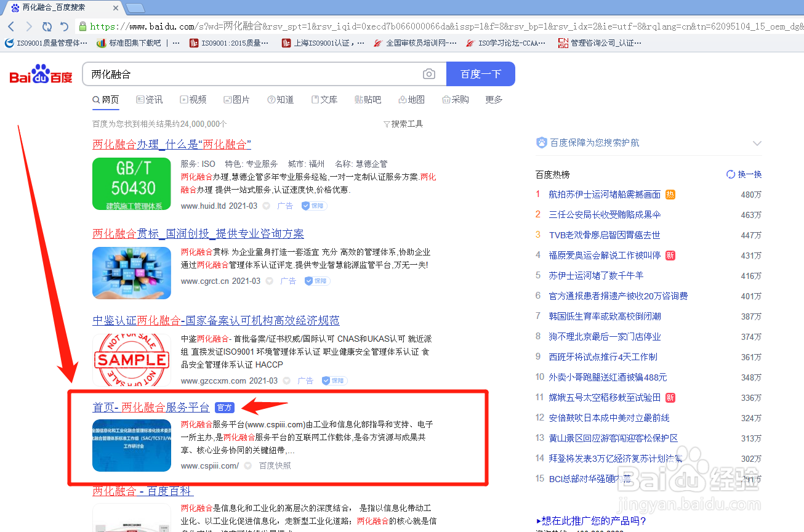Click 想在此推广您的产品吗? link

coord(591,522)
